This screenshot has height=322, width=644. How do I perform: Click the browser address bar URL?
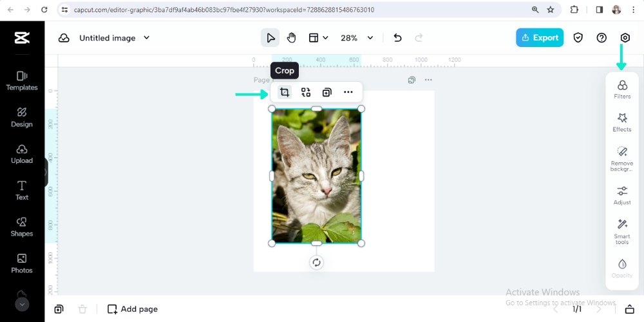(224, 10)
